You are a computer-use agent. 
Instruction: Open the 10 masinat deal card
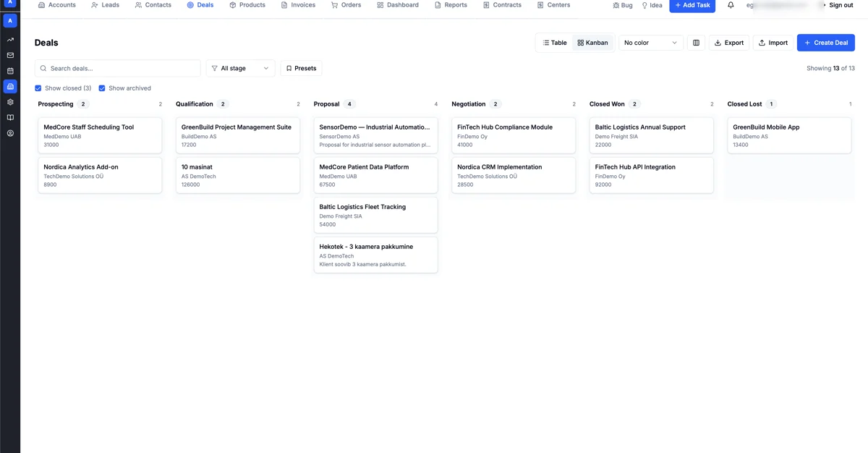(238, 175)
